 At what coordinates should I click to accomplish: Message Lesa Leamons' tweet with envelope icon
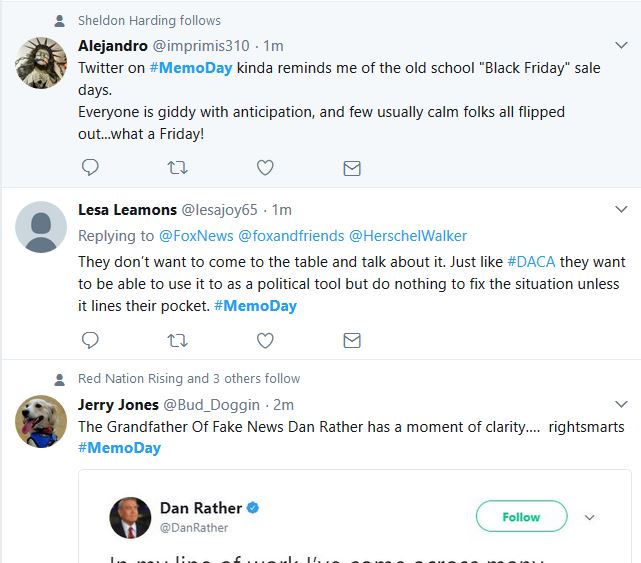[x=352, y=340]
